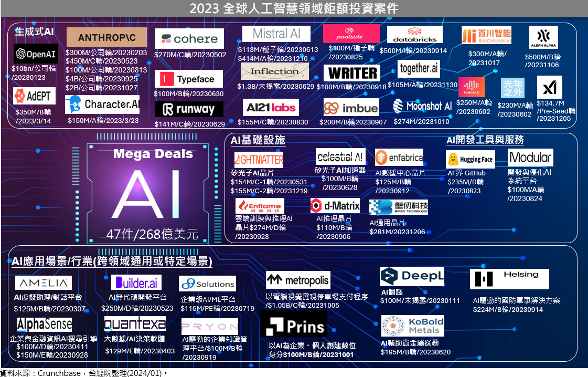The image size is (588, 377).
Task: Click the Mega Deals AI chip graphic
Action: tap(148, 194)
